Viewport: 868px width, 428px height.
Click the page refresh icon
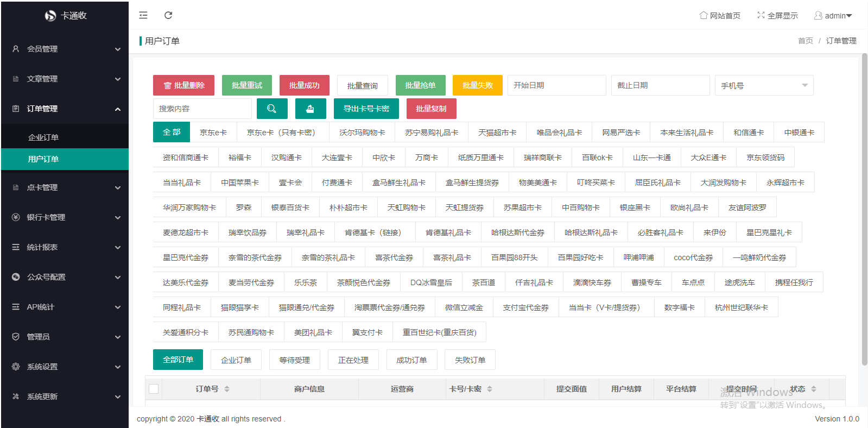[x=168, y=15]
